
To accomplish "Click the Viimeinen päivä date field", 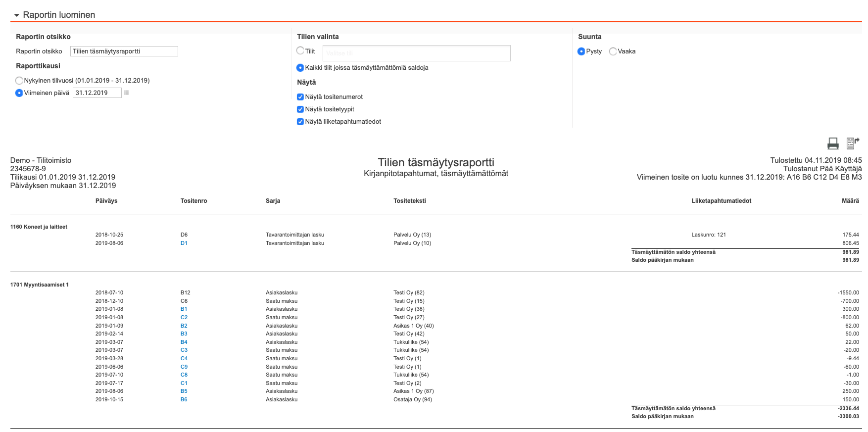I will tap(97, 93).
